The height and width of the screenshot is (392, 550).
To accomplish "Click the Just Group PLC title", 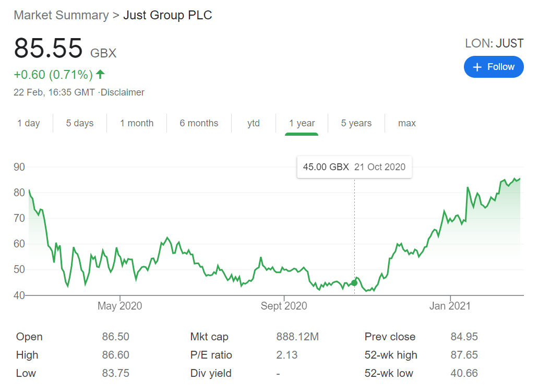I will [x=168, y=15].
